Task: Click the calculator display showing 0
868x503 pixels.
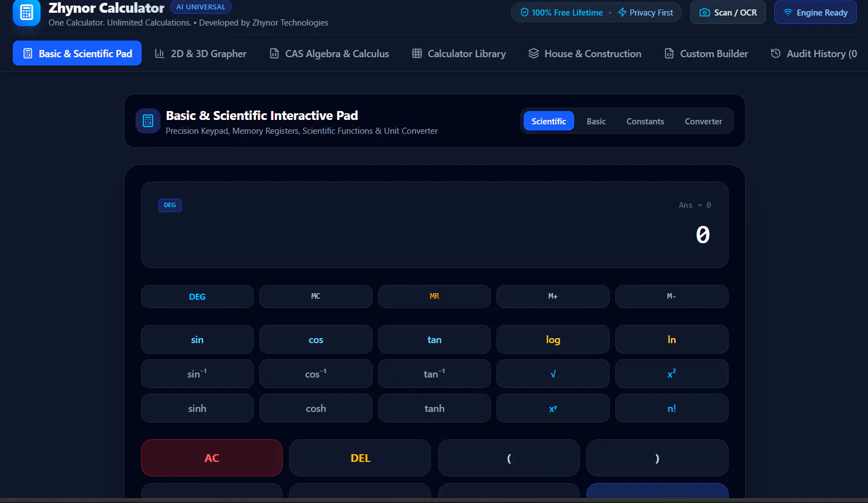Action: point(434,225)
